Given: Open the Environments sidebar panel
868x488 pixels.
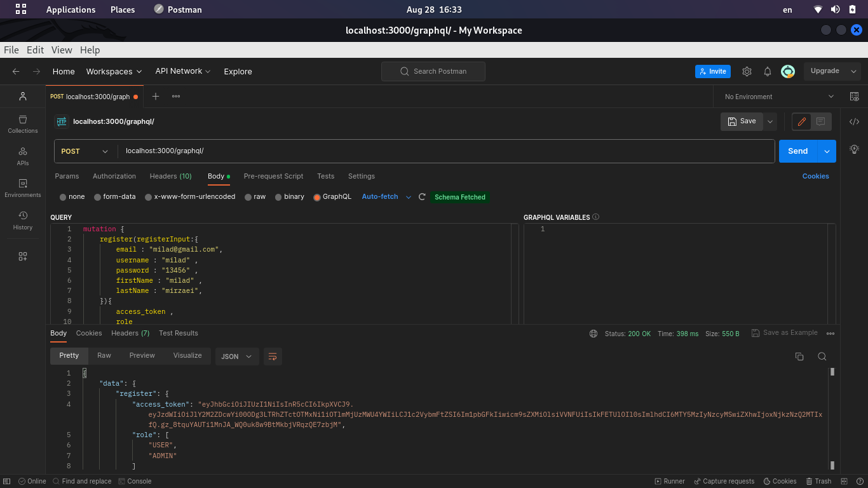Looking at the screenshot, I should (23, 188).
